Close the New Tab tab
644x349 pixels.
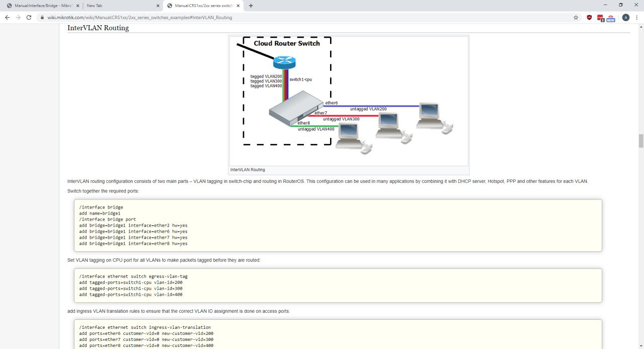[x=157, y=6]
